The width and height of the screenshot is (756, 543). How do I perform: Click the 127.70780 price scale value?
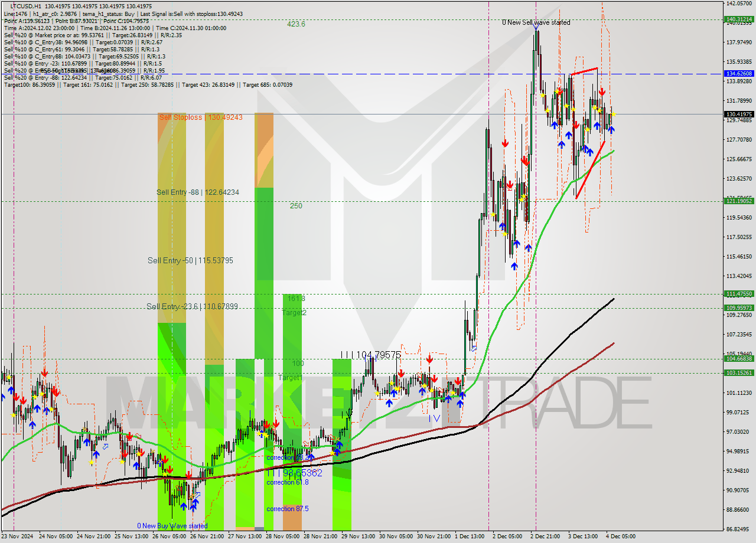(x=739, y=140)
